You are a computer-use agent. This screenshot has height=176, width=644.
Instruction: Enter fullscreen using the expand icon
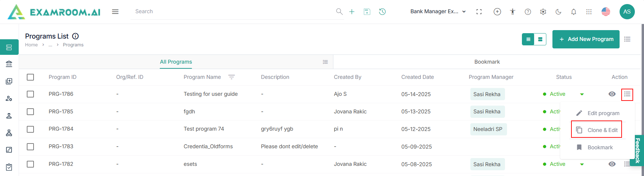coord(479,12)
